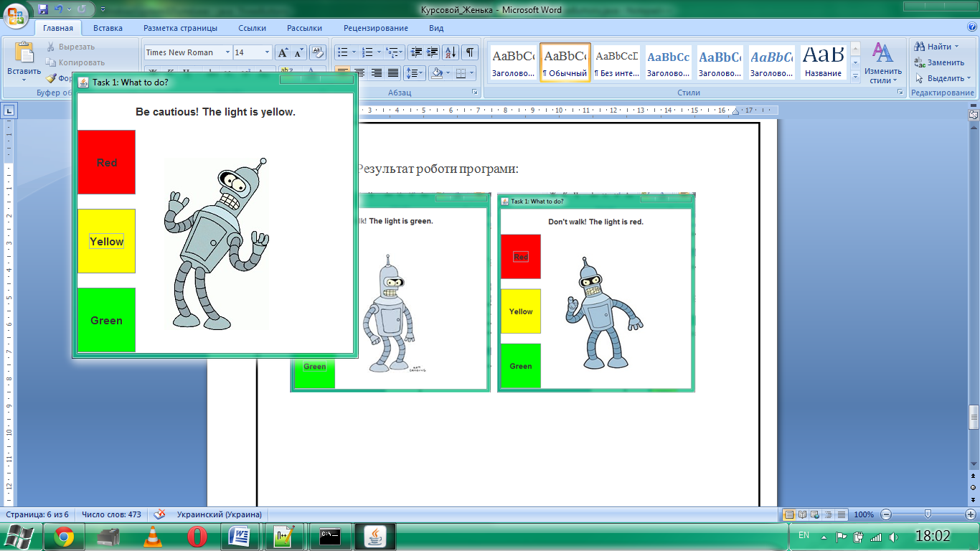Click Украинский (Украина) language indicator

point(219,514)
